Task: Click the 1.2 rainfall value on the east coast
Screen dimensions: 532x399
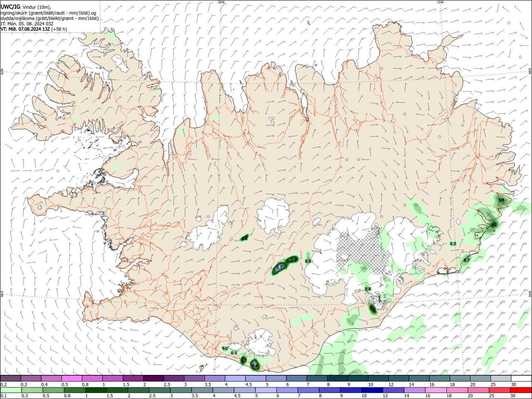Action: coord(494,225)
